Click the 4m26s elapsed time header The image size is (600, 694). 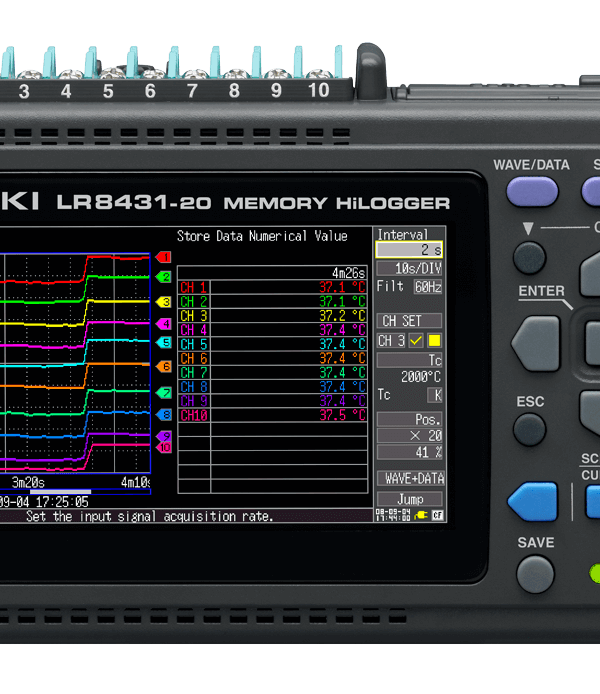coord(349,273)
